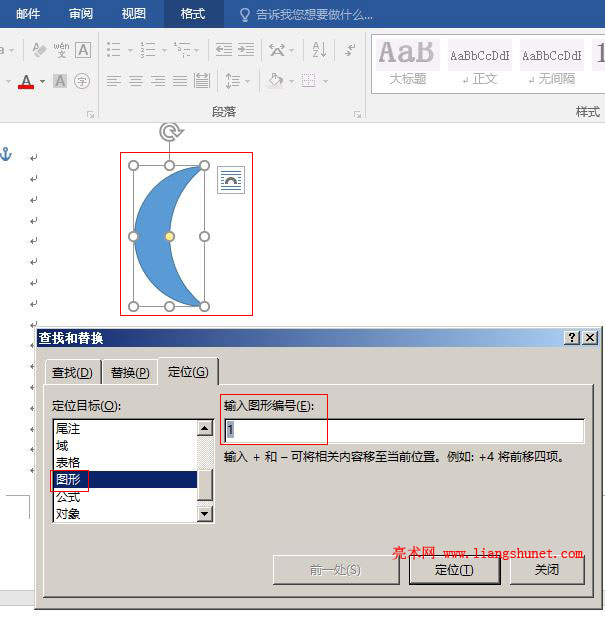Click justify alignment icon

[x=180, y=81]
